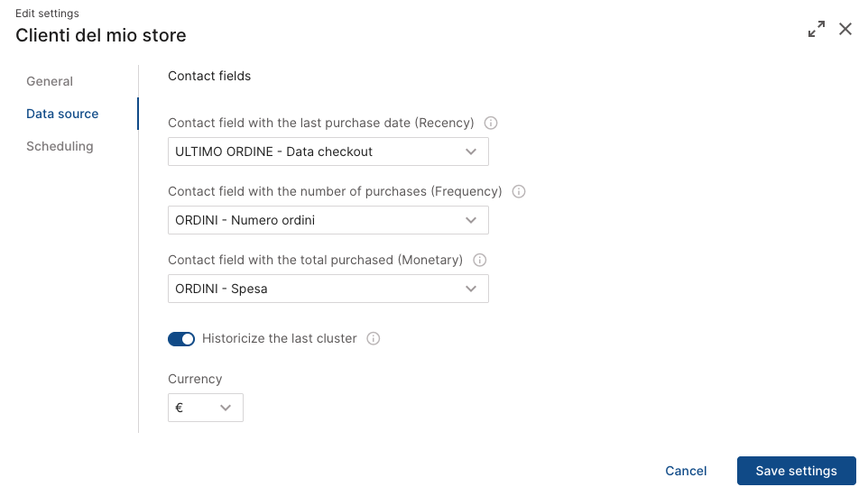The image size is (868, 487).
Task: Click the Historicize the last cluster label
Action: [280, 339]
